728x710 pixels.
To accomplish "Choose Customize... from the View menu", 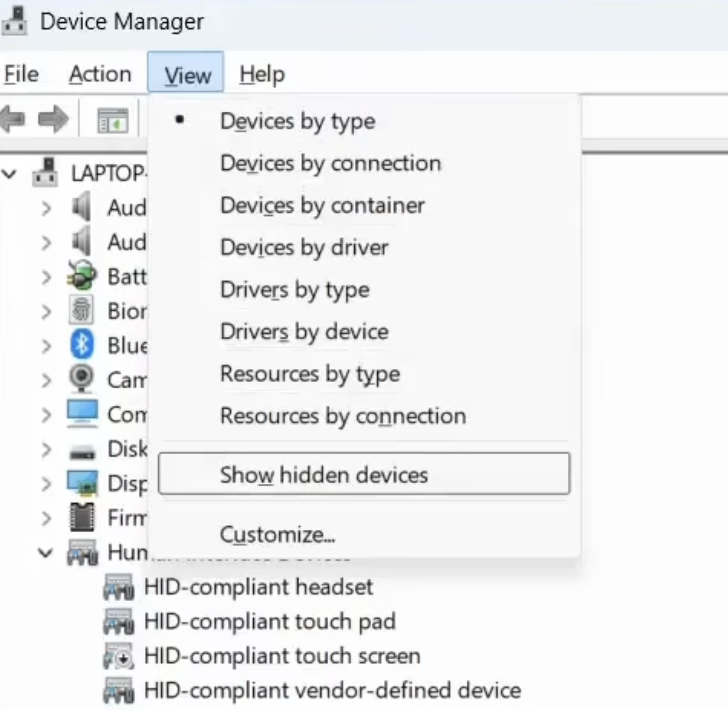I will pyautogui.click(x=364, y=534).
